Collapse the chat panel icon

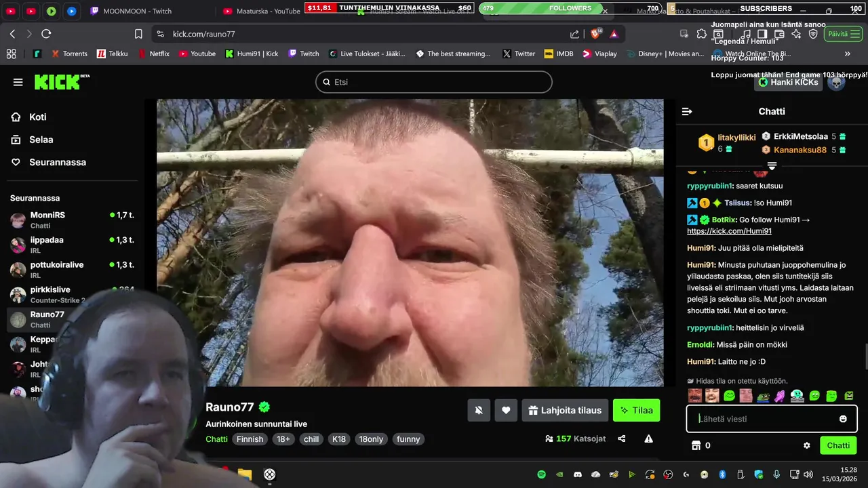[687, 111]
